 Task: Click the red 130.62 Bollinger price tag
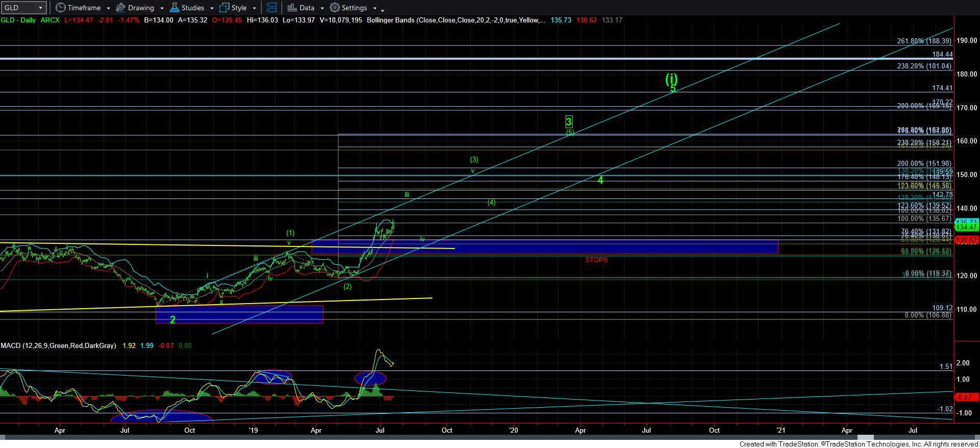966,240
